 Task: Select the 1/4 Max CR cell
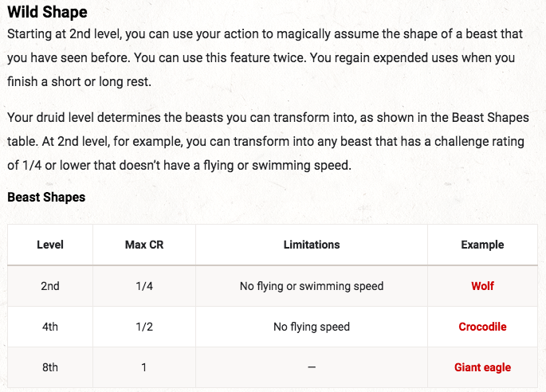tap(143, 286)
